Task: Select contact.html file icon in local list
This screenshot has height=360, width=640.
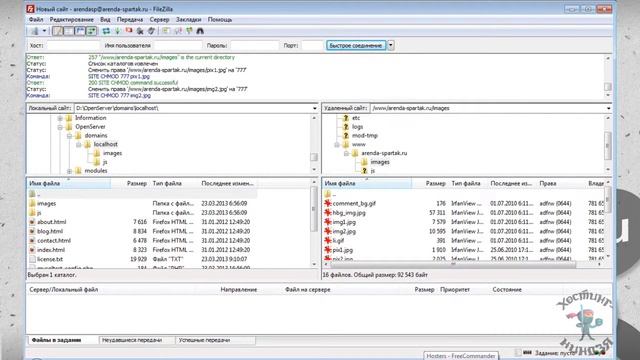Action: [x=32, y=241]
